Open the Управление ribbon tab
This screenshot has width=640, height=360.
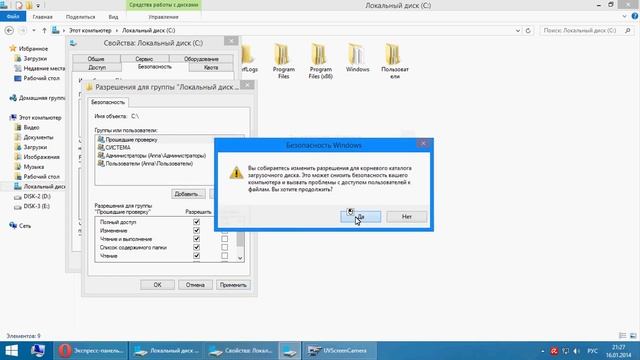pos(163,17)
